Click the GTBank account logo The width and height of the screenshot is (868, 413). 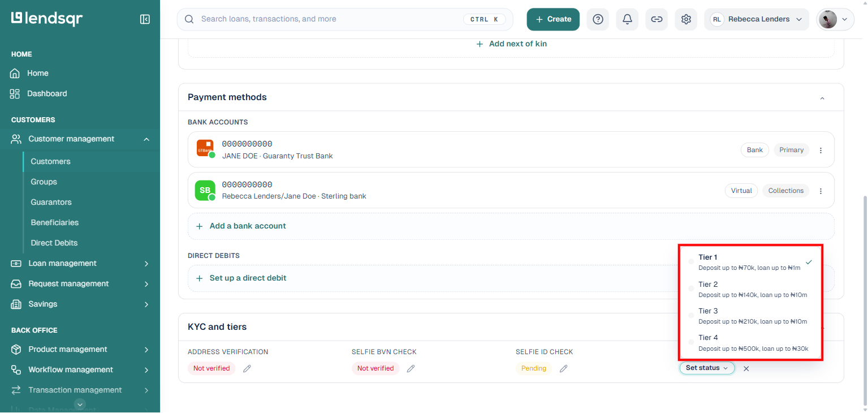coord(205,149)
